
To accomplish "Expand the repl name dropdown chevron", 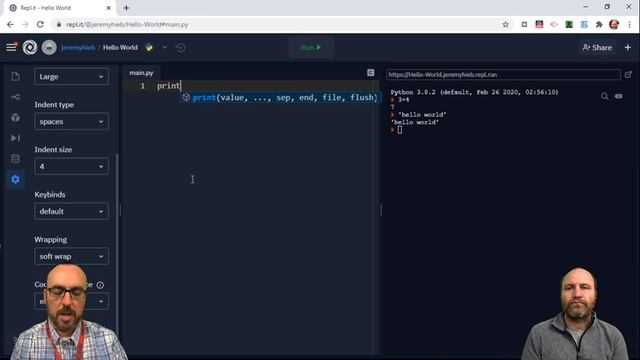I will (x=165, y=47).
